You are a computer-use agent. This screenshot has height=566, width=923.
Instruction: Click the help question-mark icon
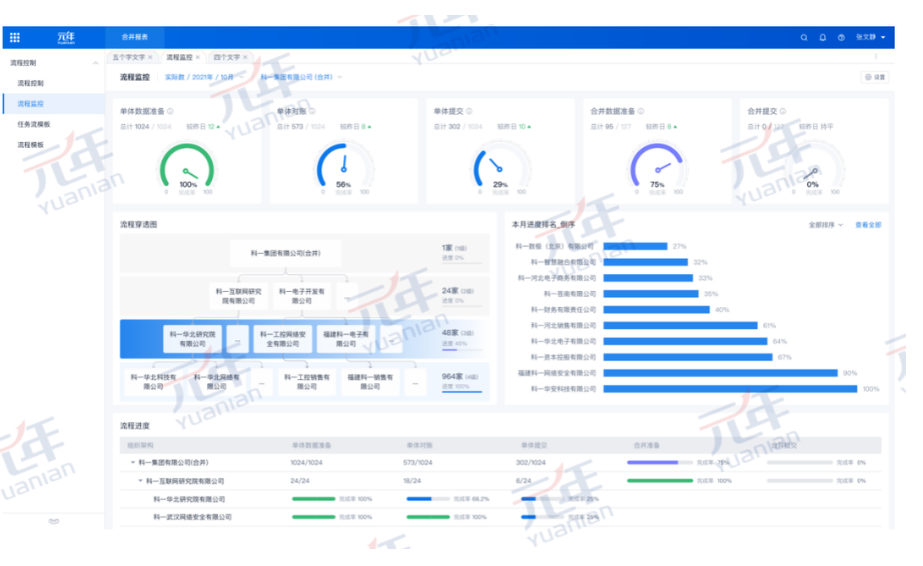point(841,37)
